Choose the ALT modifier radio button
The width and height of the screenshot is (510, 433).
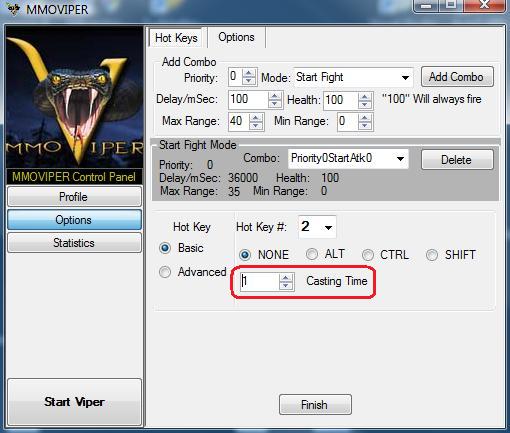point(312,254)
